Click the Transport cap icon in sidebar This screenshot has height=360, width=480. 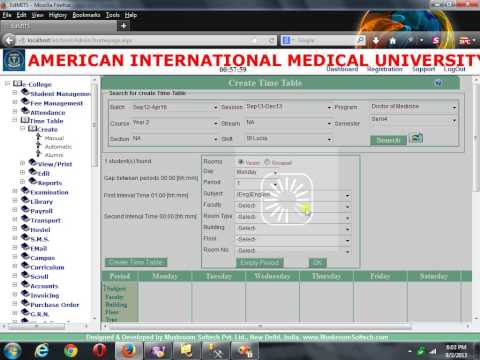click(x=25, y=219)
